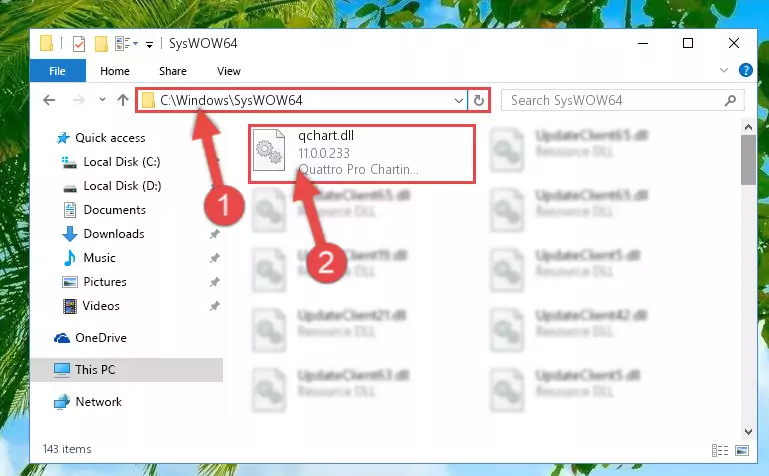Minimize the SysWOW64 window
Viewport: 769px width, 476px height.
coord(643,43)
